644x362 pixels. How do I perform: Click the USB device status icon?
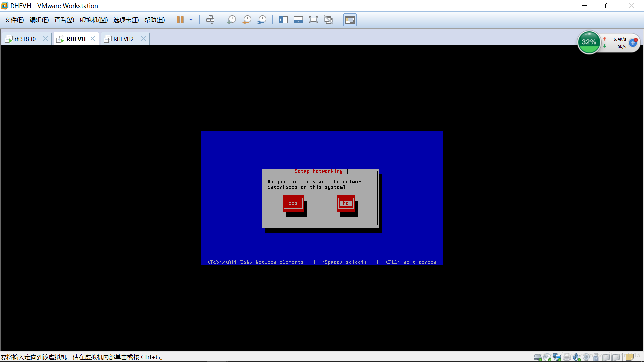tap(596, 357)
